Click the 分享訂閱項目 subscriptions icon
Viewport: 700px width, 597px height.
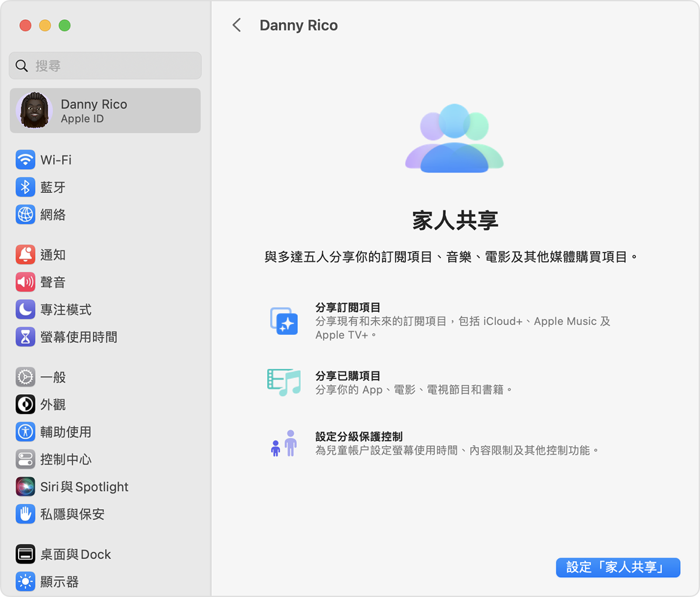pyautogui.click(x=284, y=321)
